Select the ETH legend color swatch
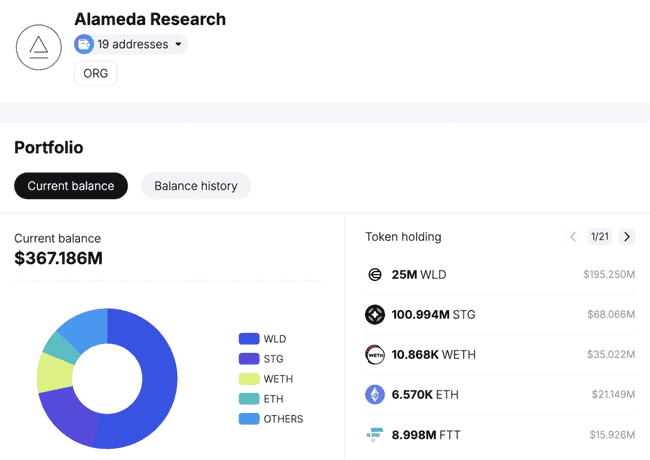The image size is (650, 460). 249,399
